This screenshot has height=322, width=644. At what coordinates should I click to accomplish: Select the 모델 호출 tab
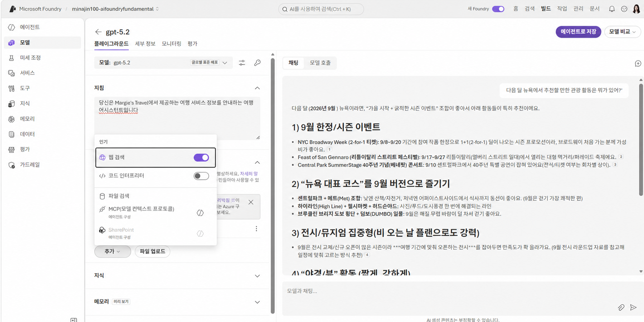[x=320, y=63]
